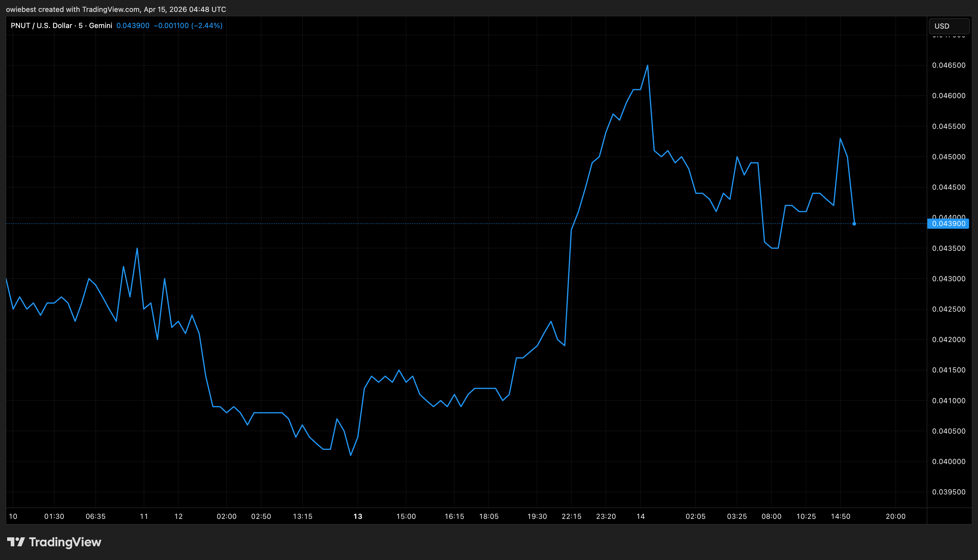This screenshot has width=978, height=560.
Task: Click the blue last-price dot on the line
Action: point(854,223)
